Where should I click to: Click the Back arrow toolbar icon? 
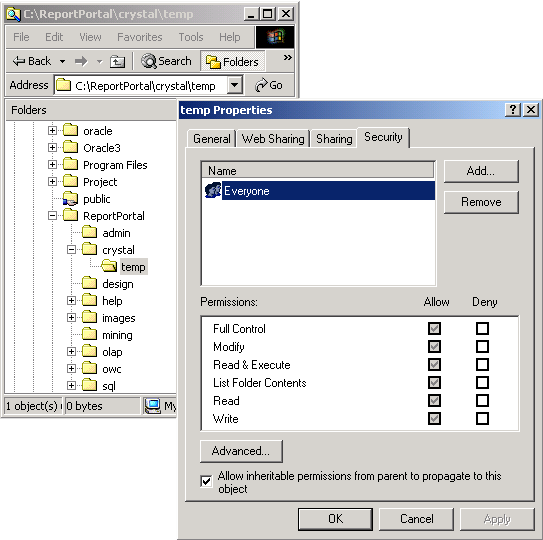point(19,61)
